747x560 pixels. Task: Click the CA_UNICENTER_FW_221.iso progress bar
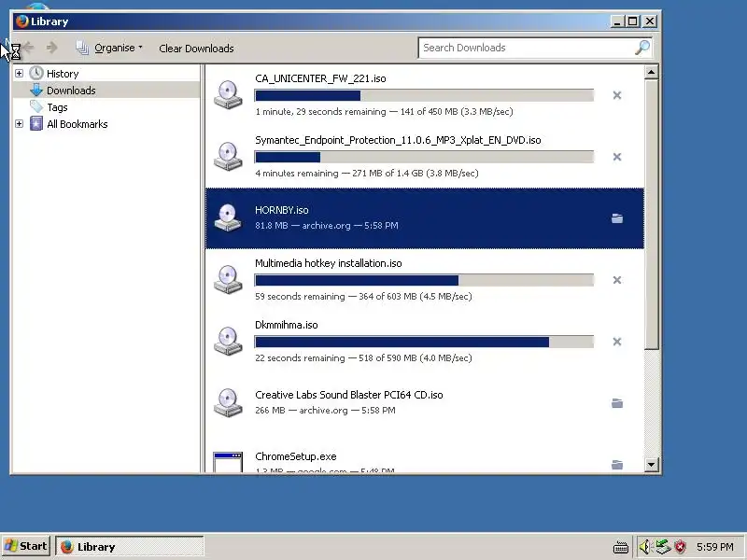click(x=424, y=95)
